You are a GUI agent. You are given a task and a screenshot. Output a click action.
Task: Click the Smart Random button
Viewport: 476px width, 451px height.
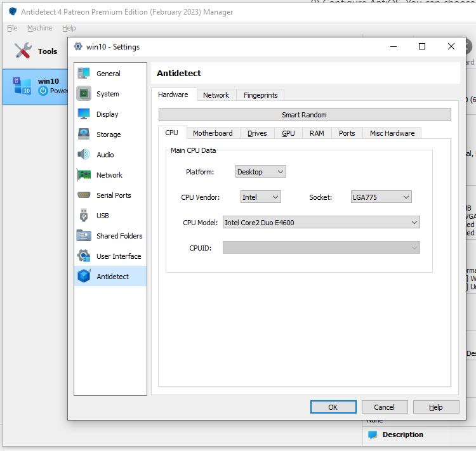click(305, 115)
